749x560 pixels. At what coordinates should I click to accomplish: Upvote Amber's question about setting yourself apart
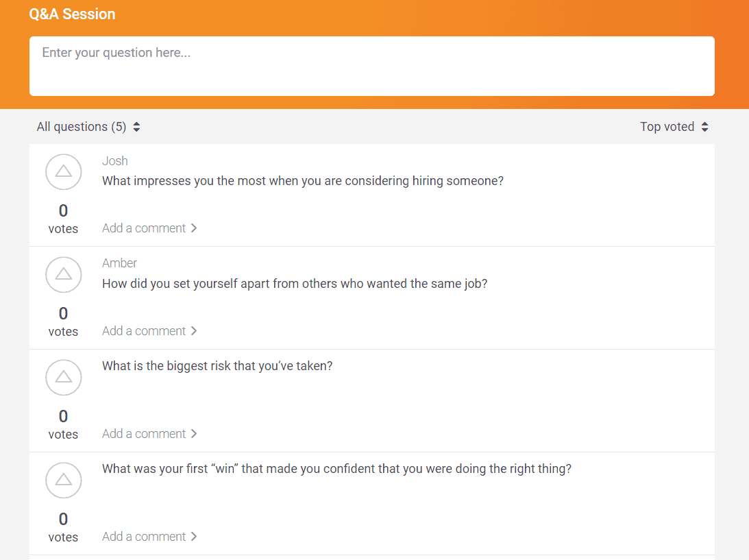[63, 275]
